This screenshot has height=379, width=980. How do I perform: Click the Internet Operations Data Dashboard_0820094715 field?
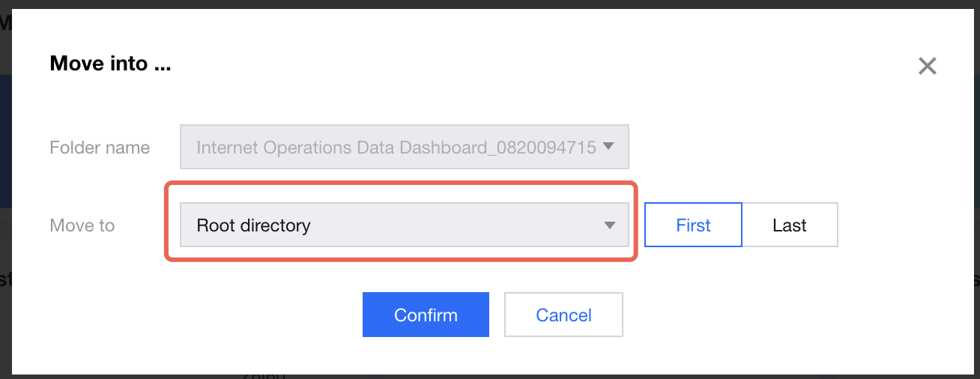pyautogui.click(x=396, y=148)
